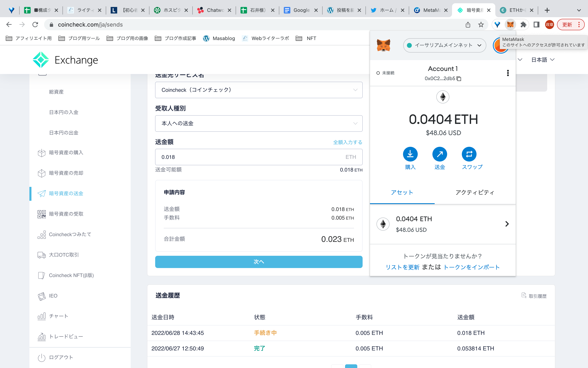Open the Webライターラボ bookmark
The height and width of the screenshot is (368, 588).
click(266, 38)
